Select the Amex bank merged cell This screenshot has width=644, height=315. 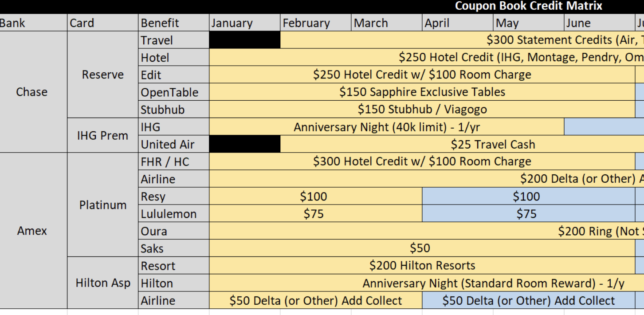[x=34, y=231]
